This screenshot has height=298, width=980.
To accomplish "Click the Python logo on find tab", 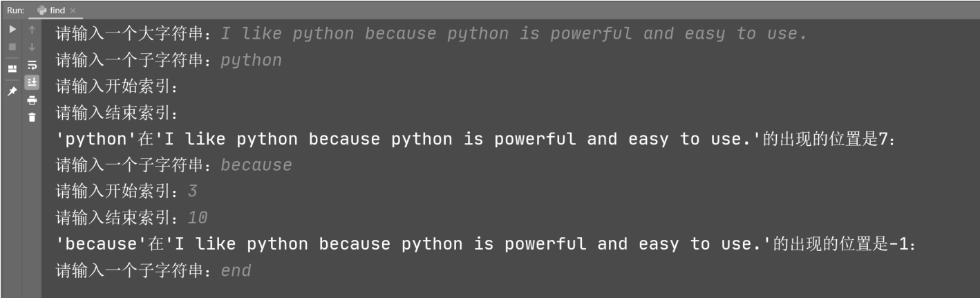I will (x=42, y=10).
